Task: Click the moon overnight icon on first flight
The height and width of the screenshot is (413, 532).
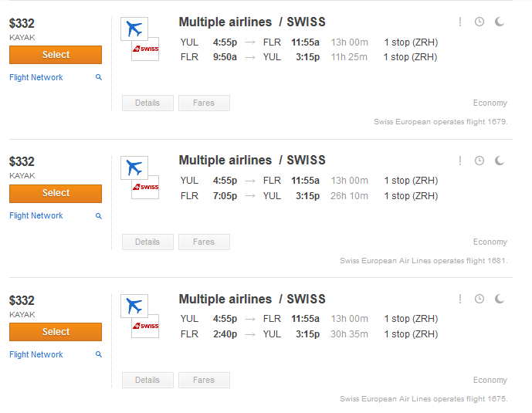Action: tap(500, 22)
